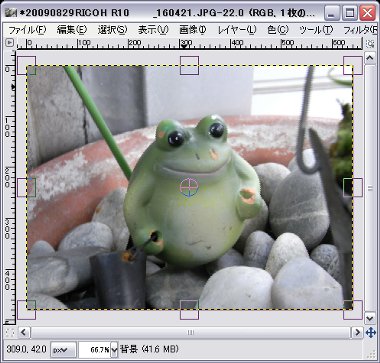Open the ファイル(F) menu
Screen dimensions: 380x363
coord(27,30)
